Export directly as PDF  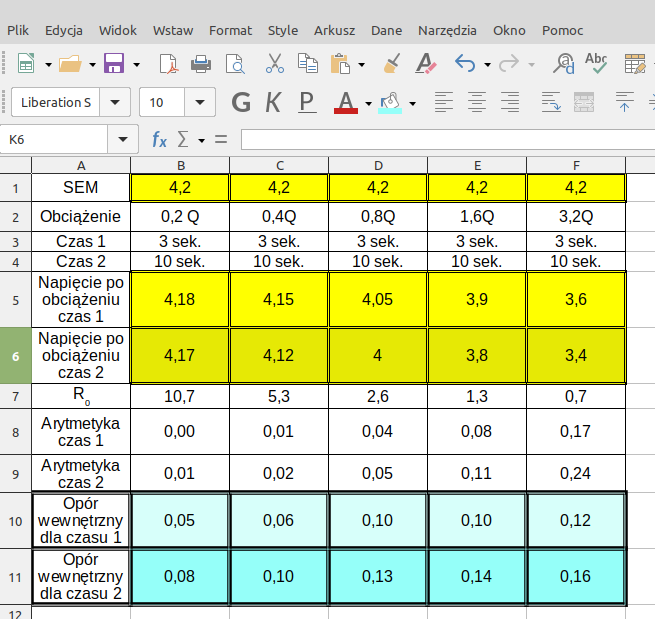pos(169,64)
